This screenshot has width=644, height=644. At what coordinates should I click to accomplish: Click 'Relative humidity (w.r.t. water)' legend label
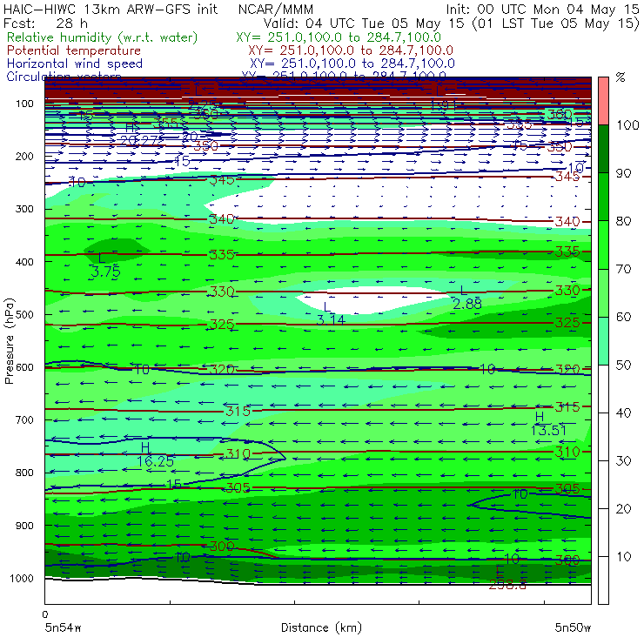pyautogui.click(x=103, y=37)
